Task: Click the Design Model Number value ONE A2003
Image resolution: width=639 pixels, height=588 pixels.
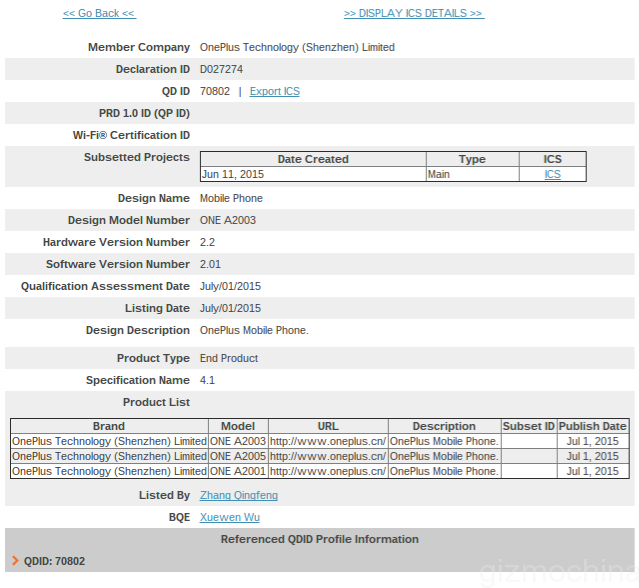Action: (228, 220)
